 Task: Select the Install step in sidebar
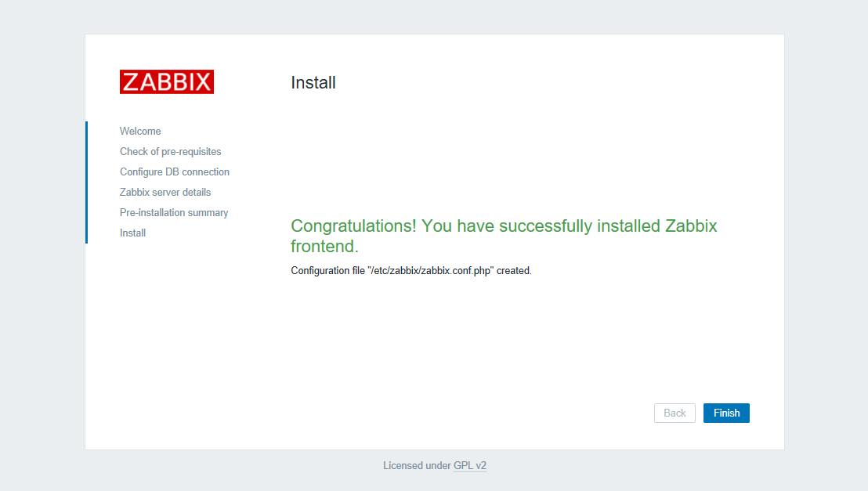133,233
